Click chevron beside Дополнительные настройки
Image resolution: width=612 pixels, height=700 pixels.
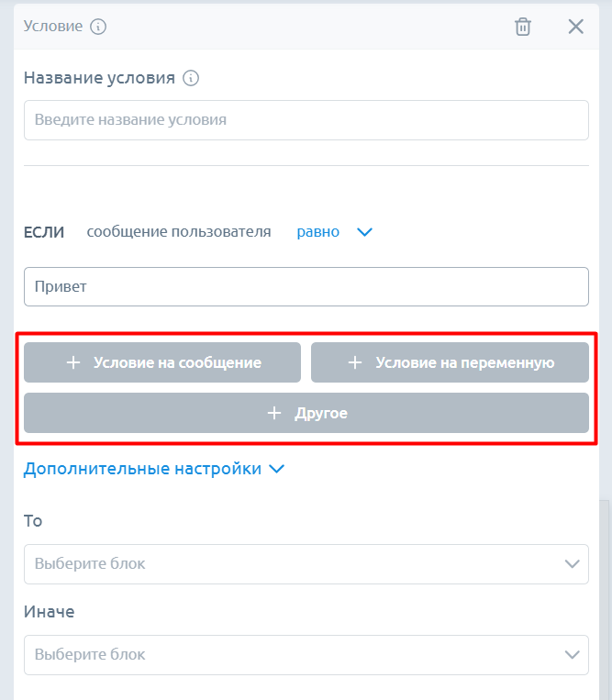tap(276, 470)
